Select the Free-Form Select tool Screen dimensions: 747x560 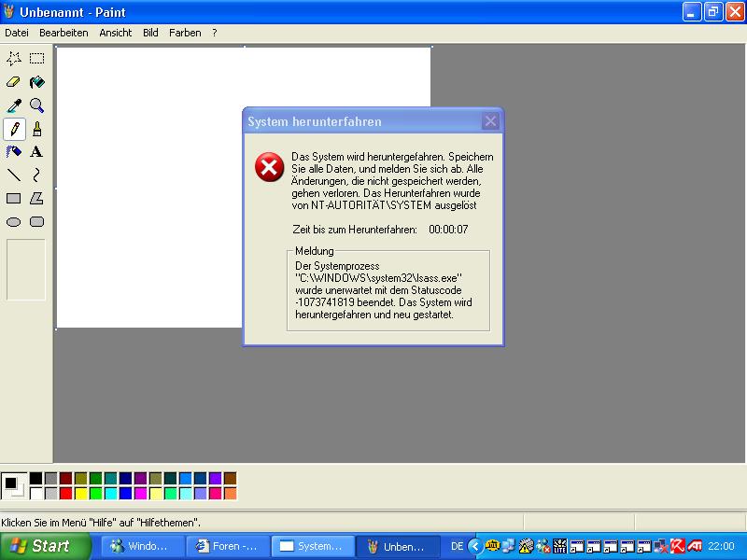(x=14, y=59)
